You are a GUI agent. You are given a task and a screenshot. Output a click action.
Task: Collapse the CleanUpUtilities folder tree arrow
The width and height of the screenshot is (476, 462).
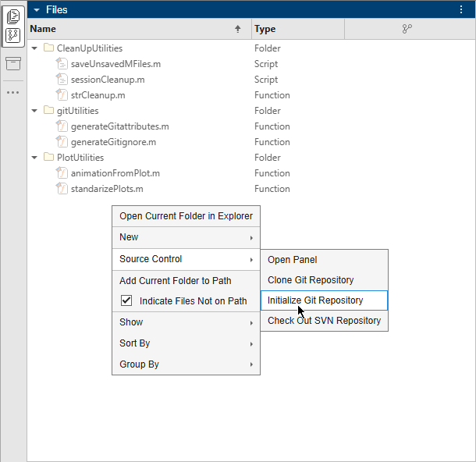34,48
